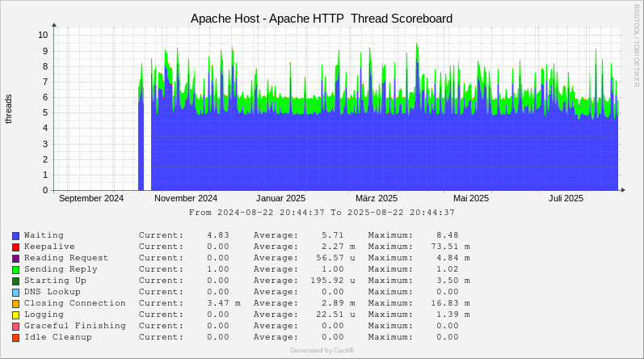The height and width of the screenshot is (359, 644).
Task: Click the 'Juli 2025' axis label
Action: [x=566, y=198]
